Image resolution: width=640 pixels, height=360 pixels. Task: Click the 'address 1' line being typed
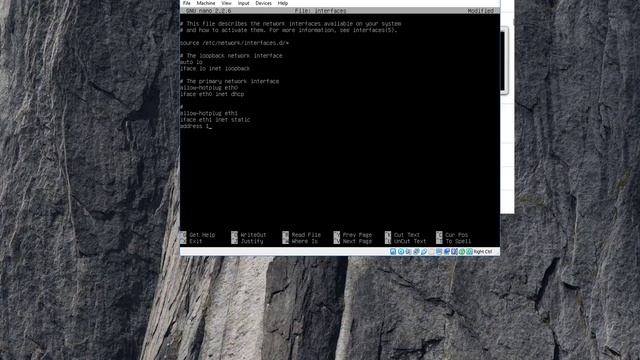[196, 126]
